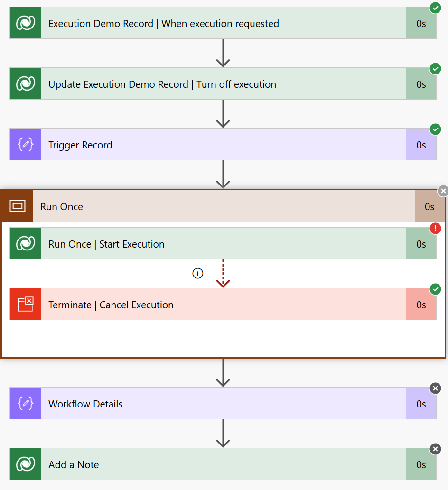Click the red error badge on Start Execution
This screenshot has height=490, width=448.
point(435,229)
